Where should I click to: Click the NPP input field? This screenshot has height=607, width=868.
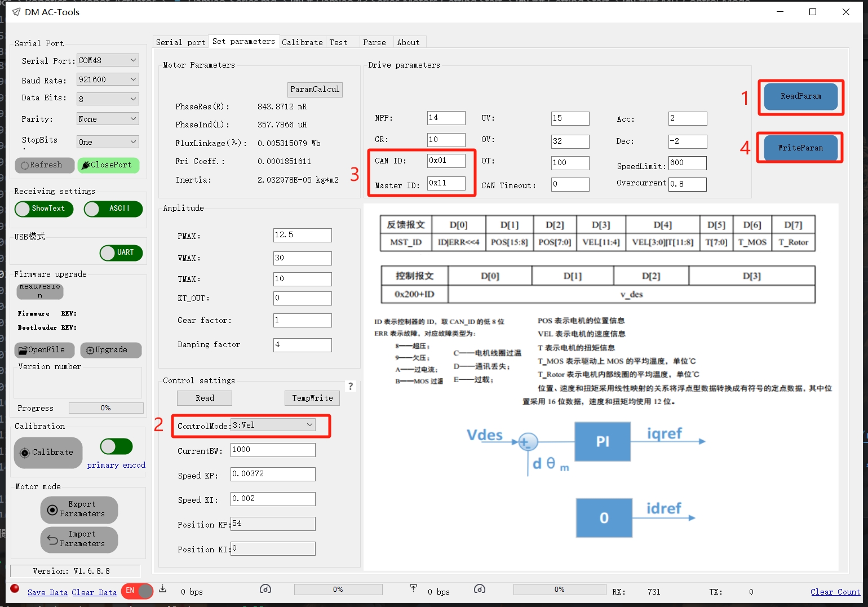[446, 118]
